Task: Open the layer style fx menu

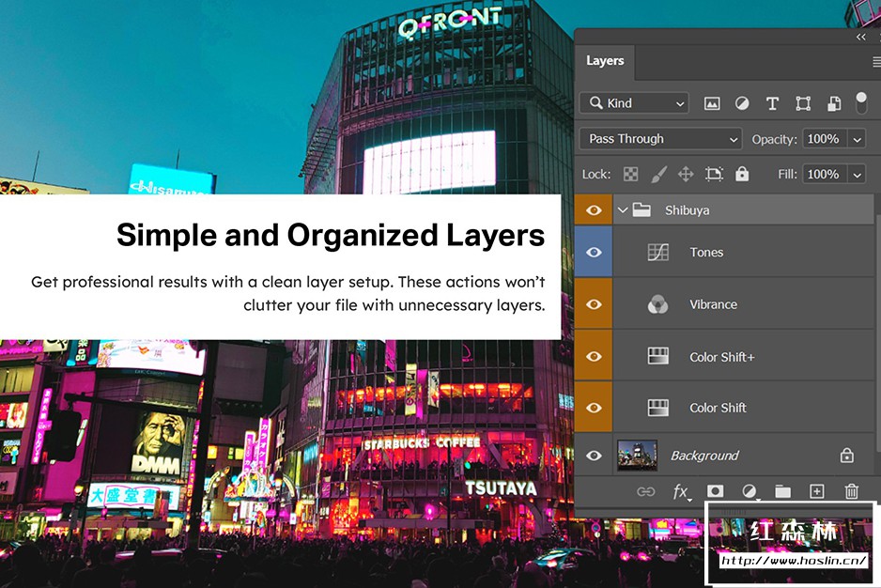Action: 680,491
